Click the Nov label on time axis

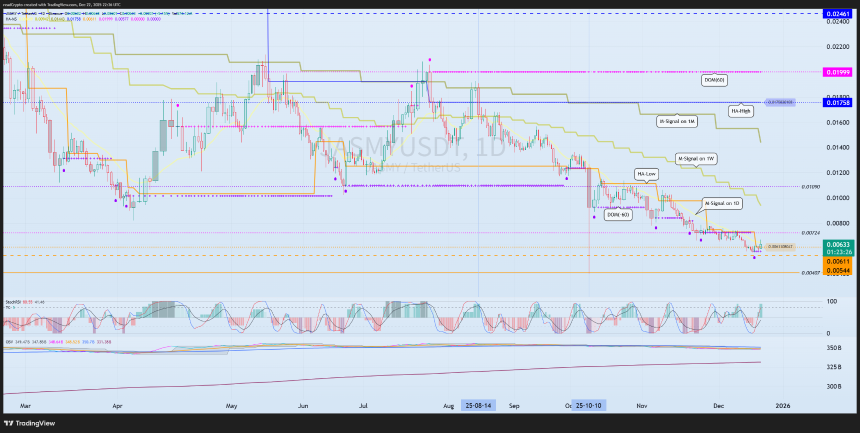[642, 406]
